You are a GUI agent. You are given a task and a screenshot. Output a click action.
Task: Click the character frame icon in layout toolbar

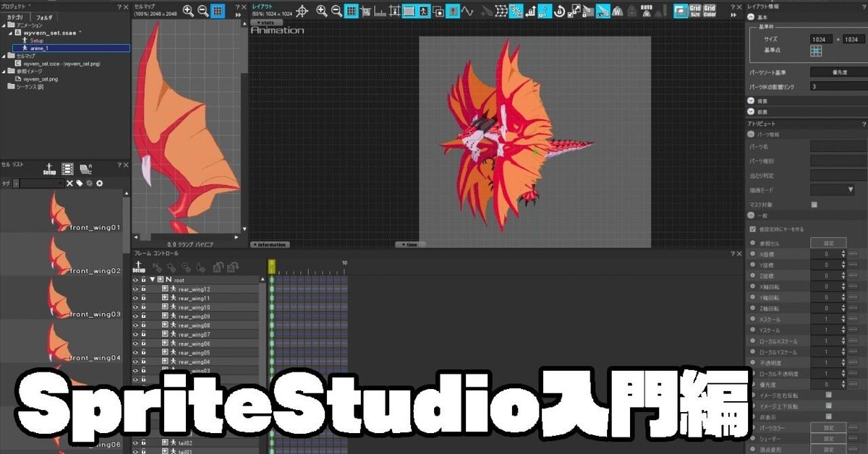point(425,11)
